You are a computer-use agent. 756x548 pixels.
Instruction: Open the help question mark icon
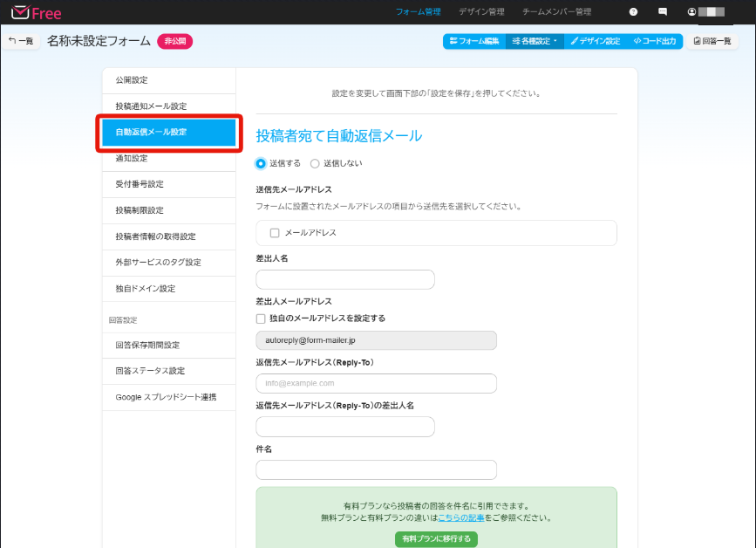tap(633, 12)
